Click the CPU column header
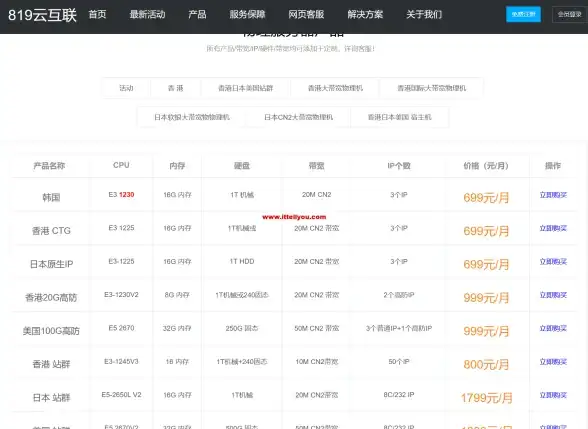 (121, 165)
